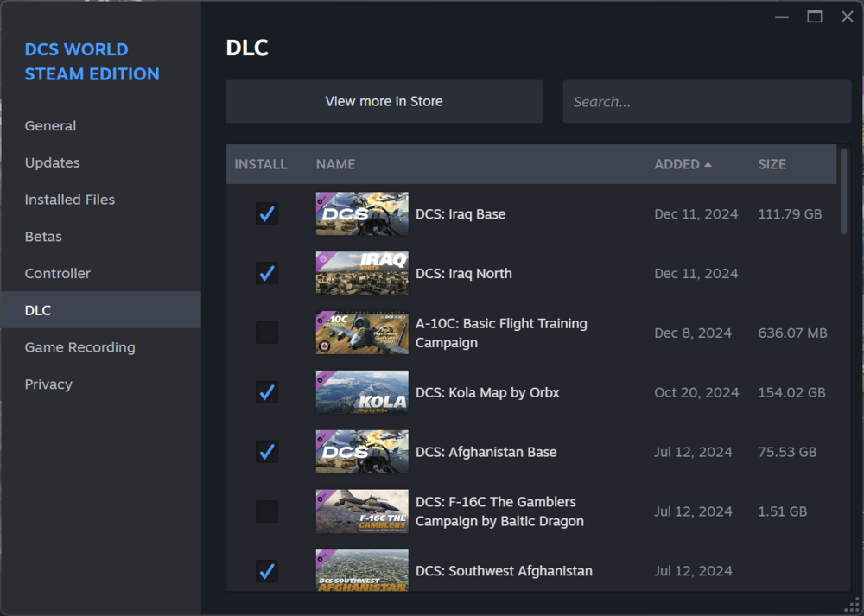The height and width of the screenshot is (616, 864).
Task: Enable install for F-16C The Gamblers Campaign
Action: (x=267, y=511)
